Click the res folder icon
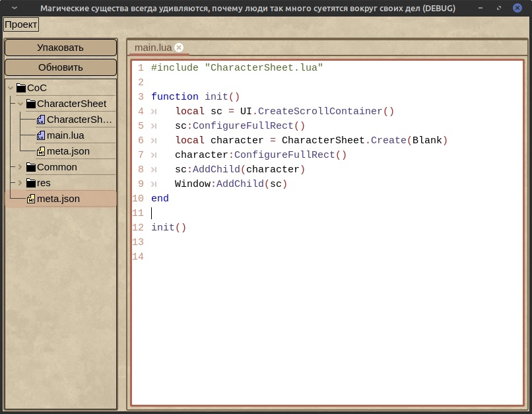This screenshot has width=532, height=414. (31, 183)
